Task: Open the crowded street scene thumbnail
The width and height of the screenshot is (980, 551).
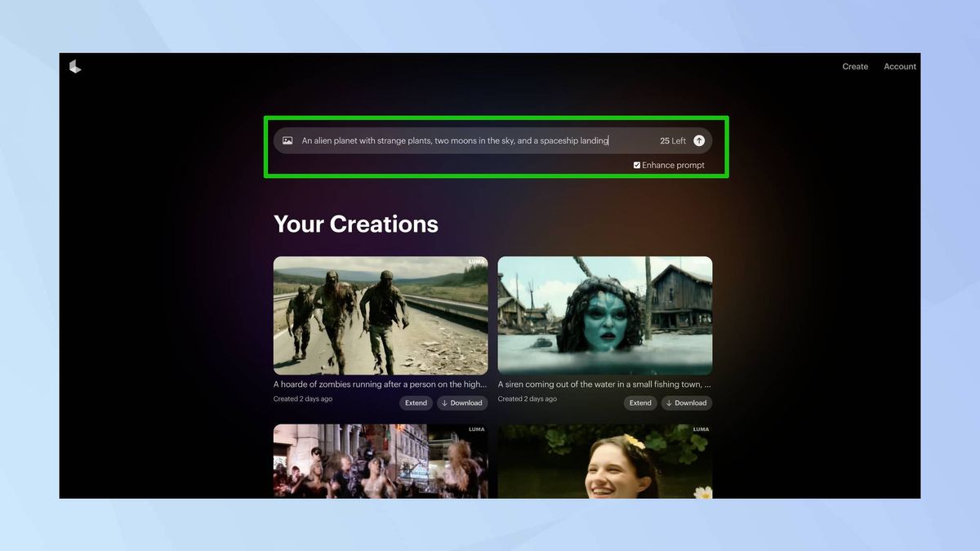Action: 381,461
